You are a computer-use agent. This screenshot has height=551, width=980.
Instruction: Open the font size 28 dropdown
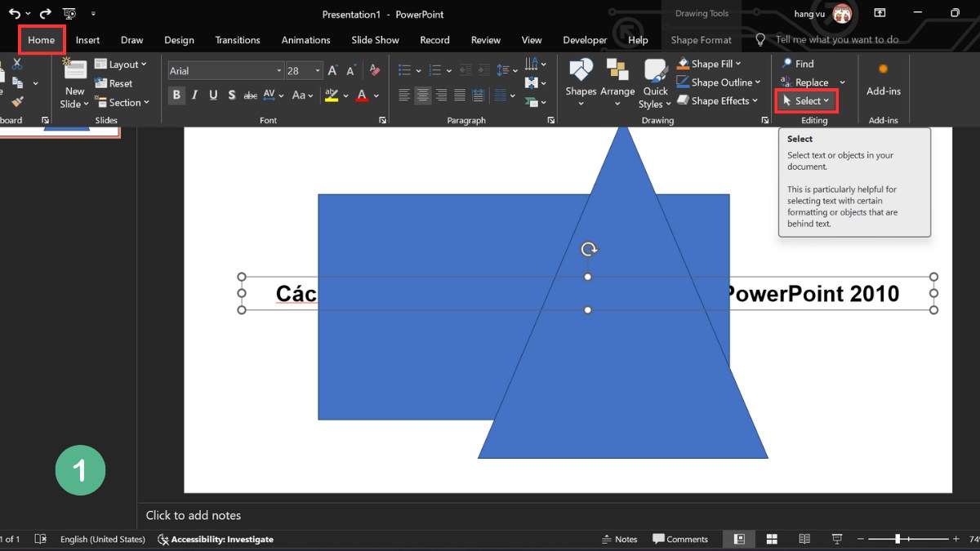point(318,71)
